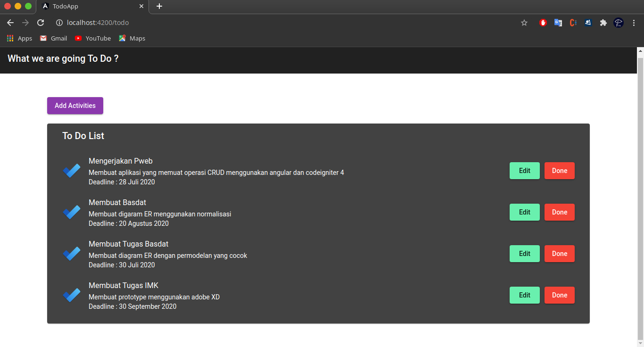Click 'Deadline : 30 Juli 2020' text
This screenshot has height=347, width=644.
[122, 265]
